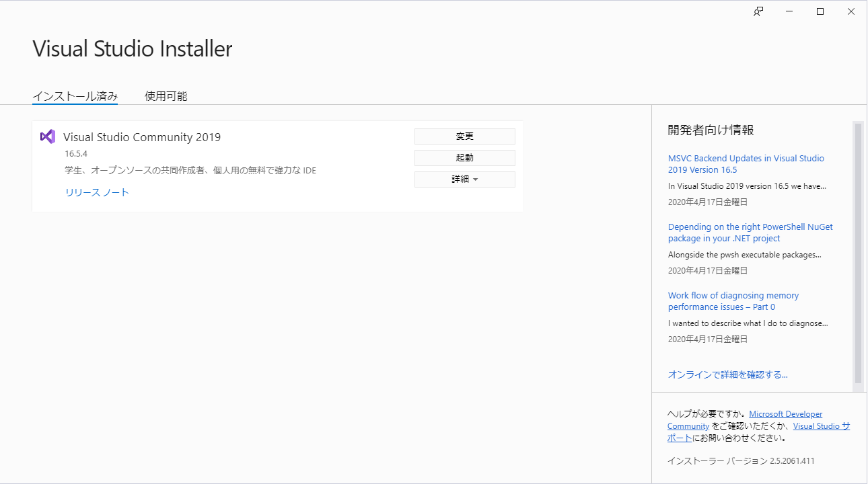Viewport: 868px width, 484px height.
Task: Click the 変更 button
Action: click(465, 136)
